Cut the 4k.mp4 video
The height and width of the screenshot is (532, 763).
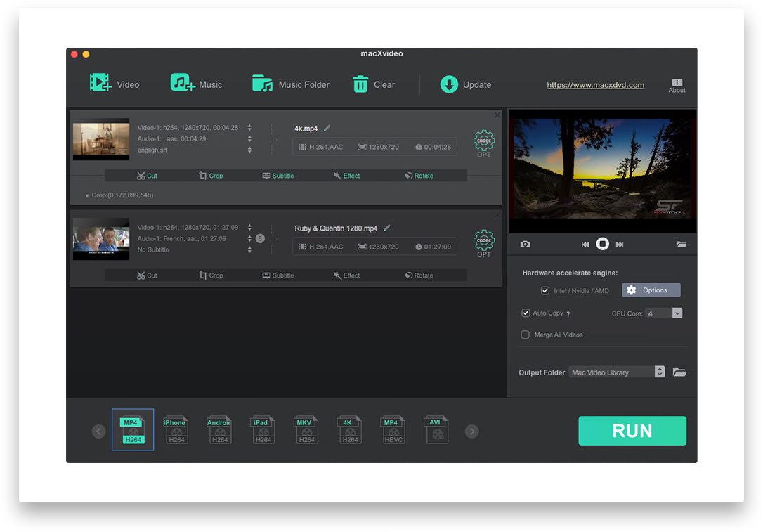tap(147, 176)
